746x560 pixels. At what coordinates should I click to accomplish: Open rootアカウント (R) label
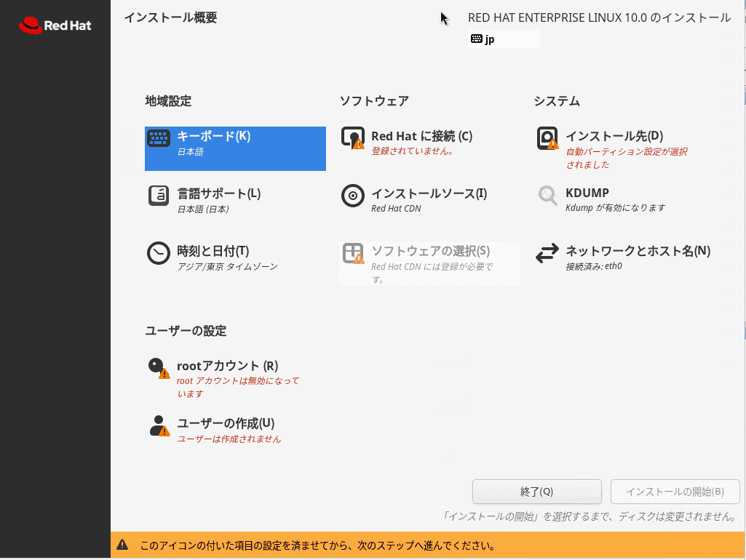227,366
